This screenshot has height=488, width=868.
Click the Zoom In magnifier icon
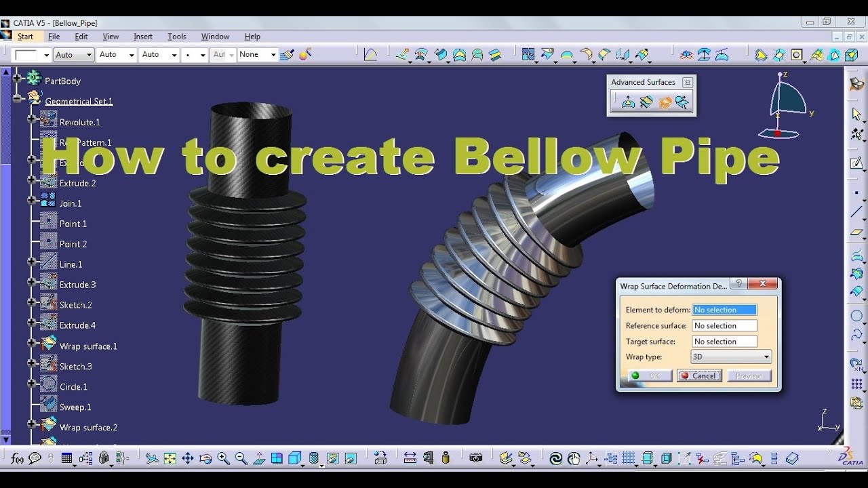223,459
